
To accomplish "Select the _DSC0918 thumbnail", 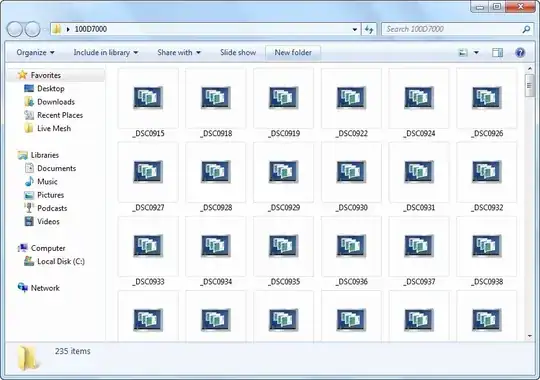I will (216, 98).
